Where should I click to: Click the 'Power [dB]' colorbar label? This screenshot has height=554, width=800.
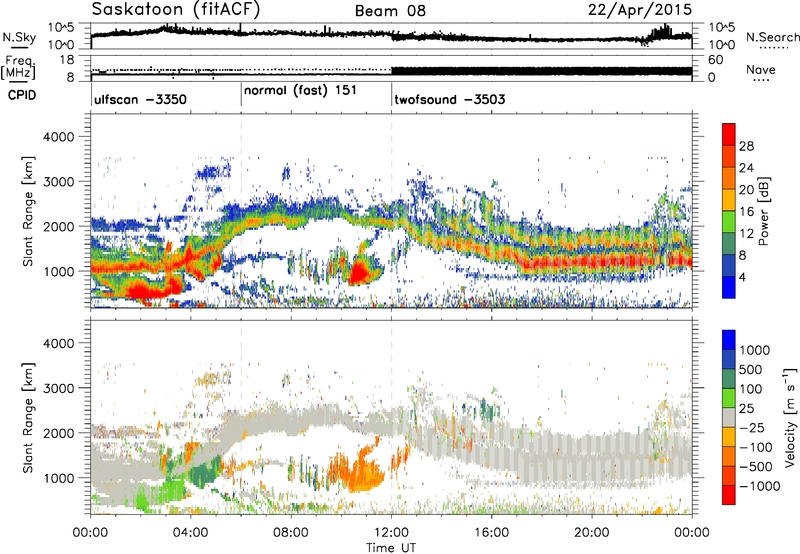click(763, 211)
